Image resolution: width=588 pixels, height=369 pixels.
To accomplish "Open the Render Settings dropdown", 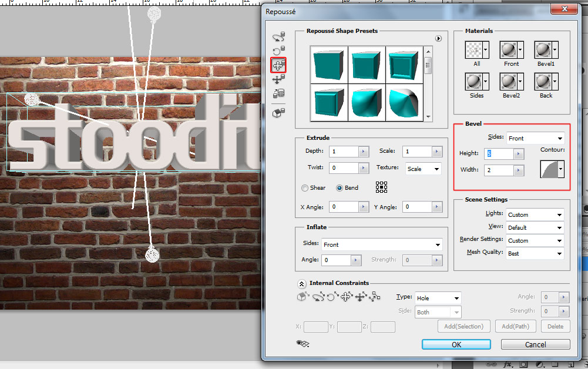I will point(535,241).
